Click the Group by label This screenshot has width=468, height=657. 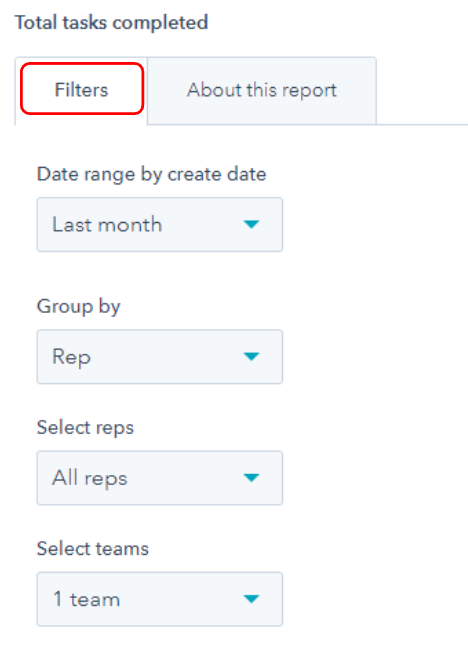pos(79,307)
